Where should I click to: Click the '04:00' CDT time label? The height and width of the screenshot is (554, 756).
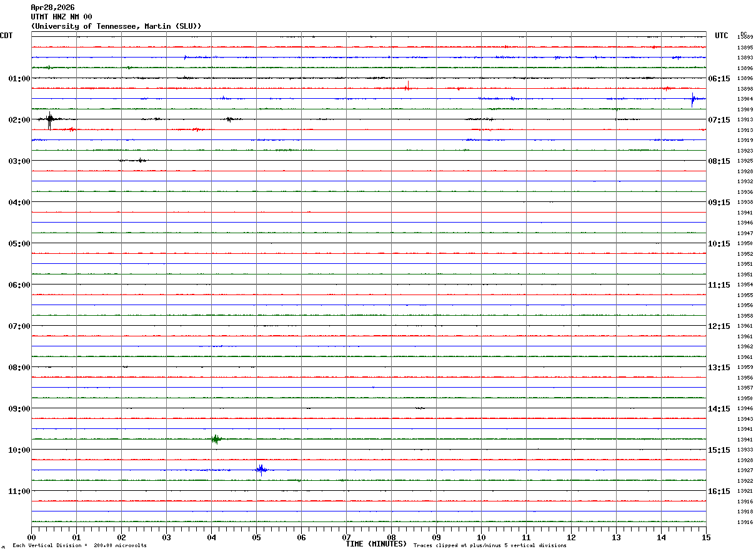(19, 203)
